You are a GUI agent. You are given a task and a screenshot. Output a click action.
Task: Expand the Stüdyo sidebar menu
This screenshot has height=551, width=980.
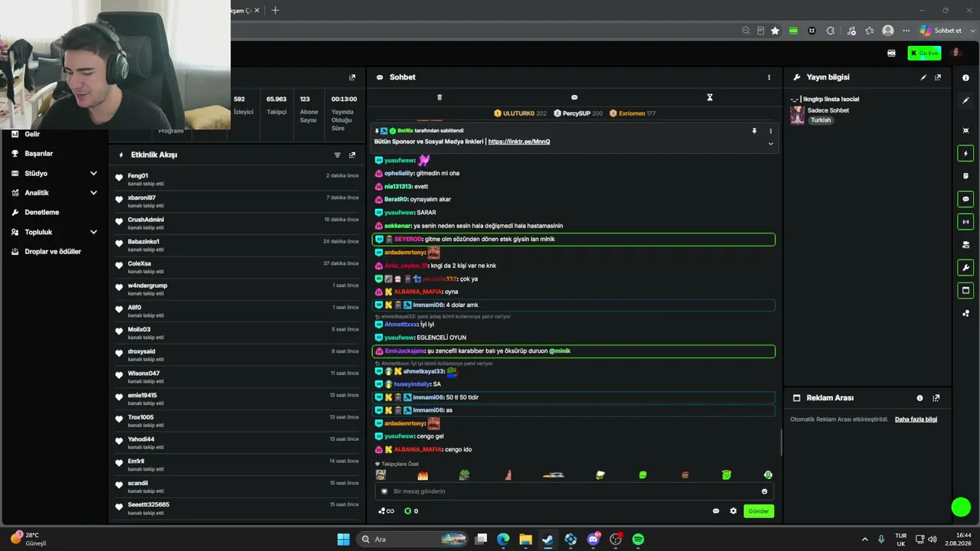click(55, 173)
